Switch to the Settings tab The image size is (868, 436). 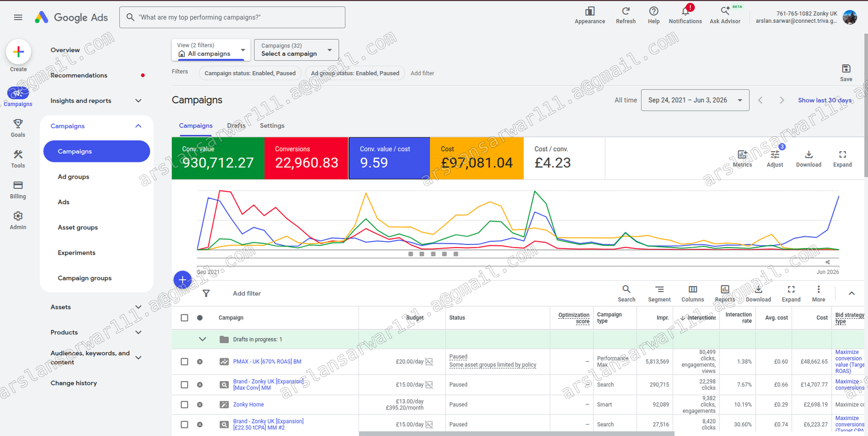272,125
